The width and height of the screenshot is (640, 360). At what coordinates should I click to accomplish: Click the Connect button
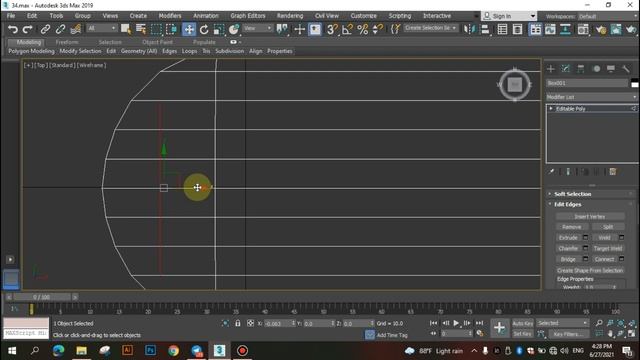pos(604,259)
